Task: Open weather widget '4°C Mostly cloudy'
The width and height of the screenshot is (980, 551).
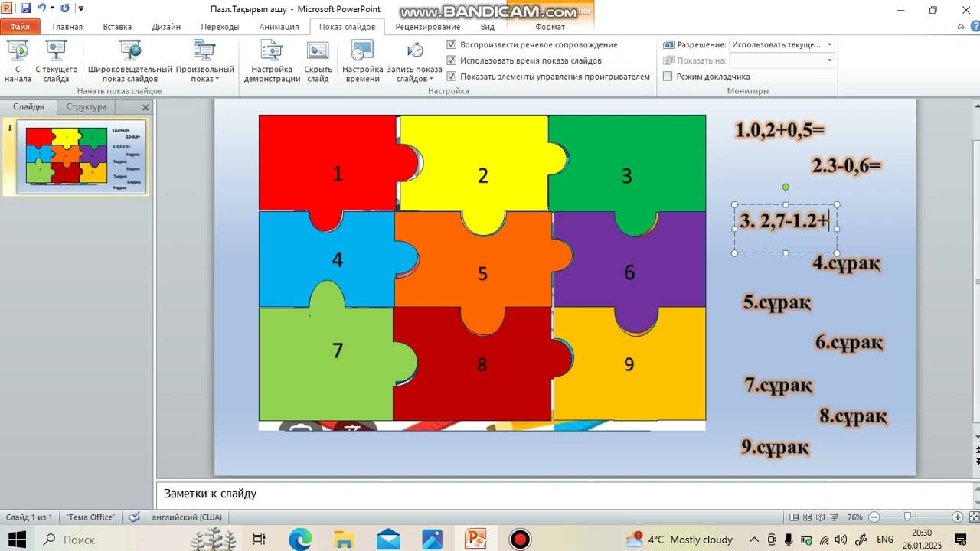Action: pyautogui.click(x=679, y=540)
